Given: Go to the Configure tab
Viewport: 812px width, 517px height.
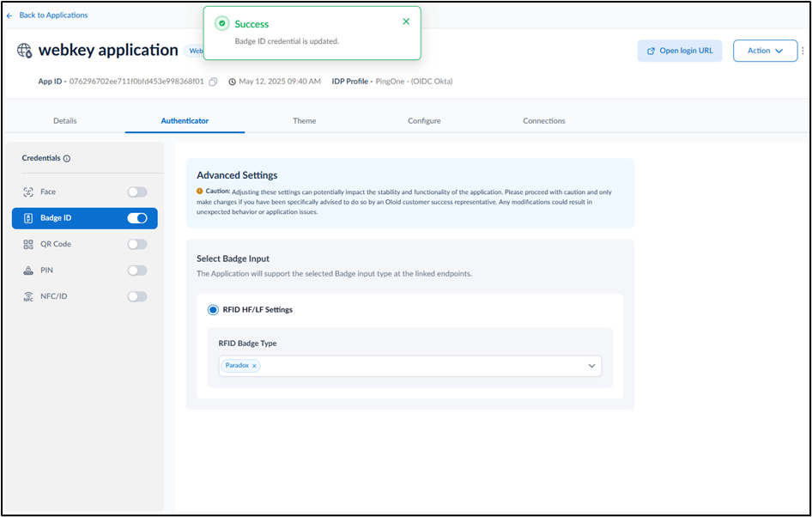Looking at the screenshot, I should click(x=424, y=121).
